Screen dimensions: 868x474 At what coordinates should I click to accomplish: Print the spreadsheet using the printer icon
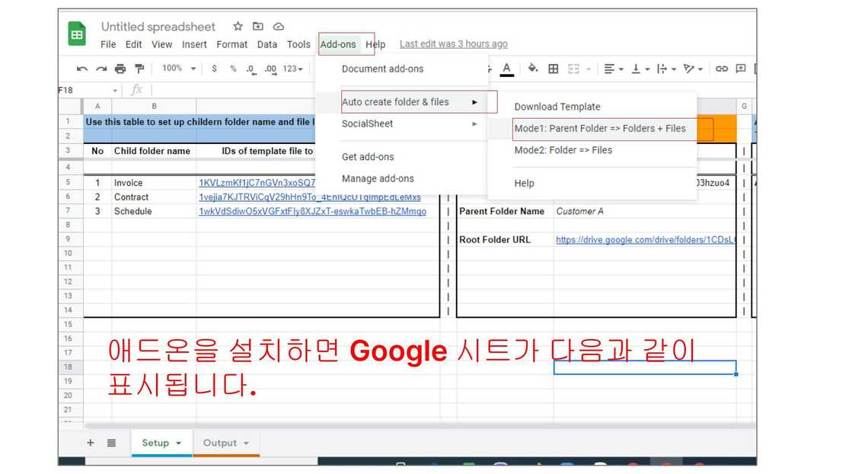[x=120, y=69]
